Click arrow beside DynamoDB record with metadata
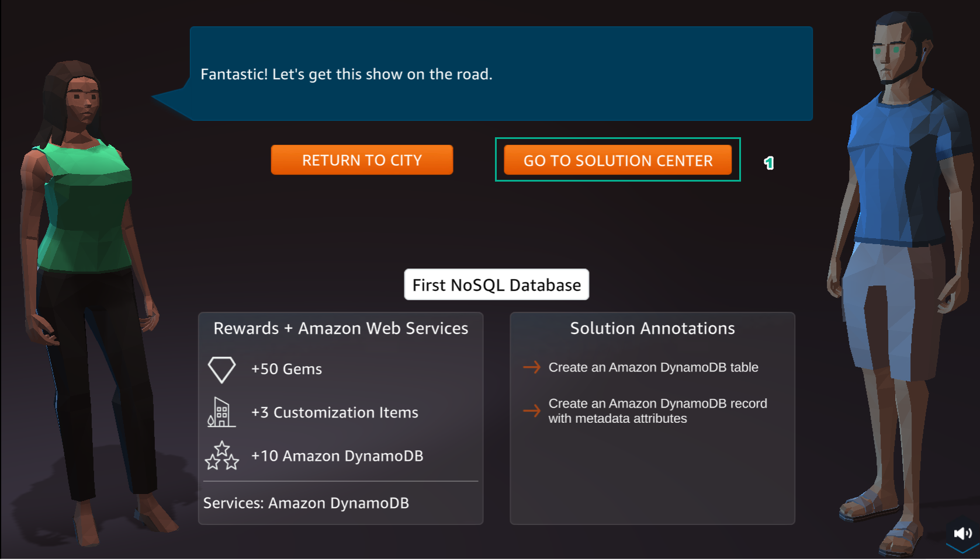The image size is (980, 560). 532,411
